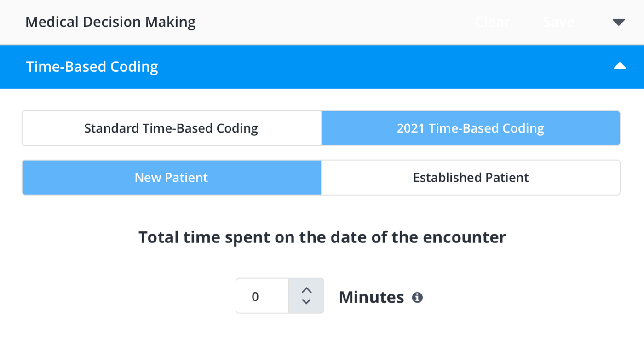The image size is (644, 346).
Task: Click empty area below the Minutes row
Action: tap(322, 330)
